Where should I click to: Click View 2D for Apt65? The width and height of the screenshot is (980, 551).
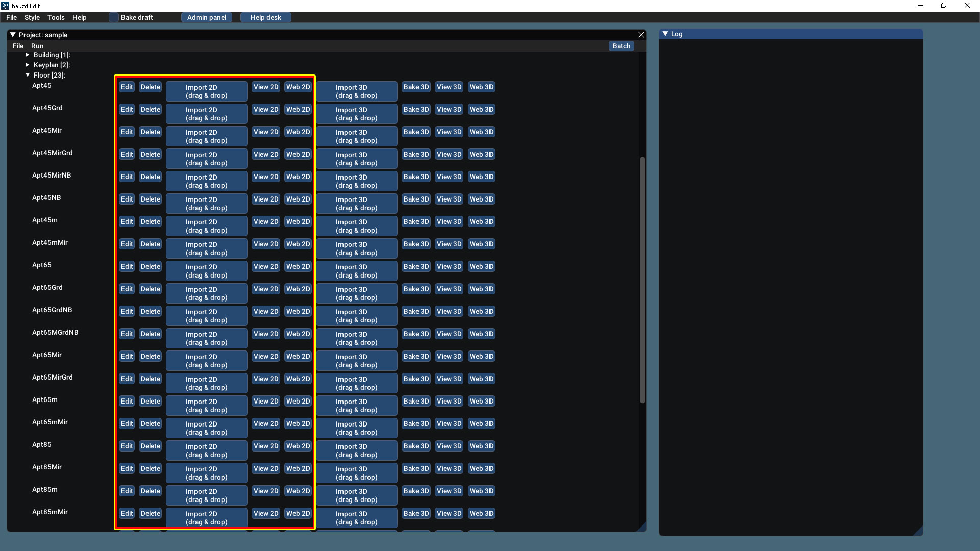(x=266, y=266)
